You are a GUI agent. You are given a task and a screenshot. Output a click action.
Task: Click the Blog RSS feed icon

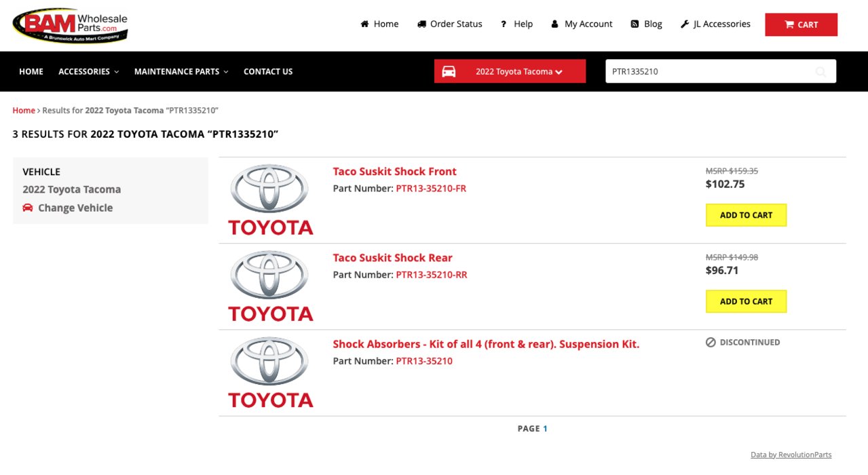[635, 24]
